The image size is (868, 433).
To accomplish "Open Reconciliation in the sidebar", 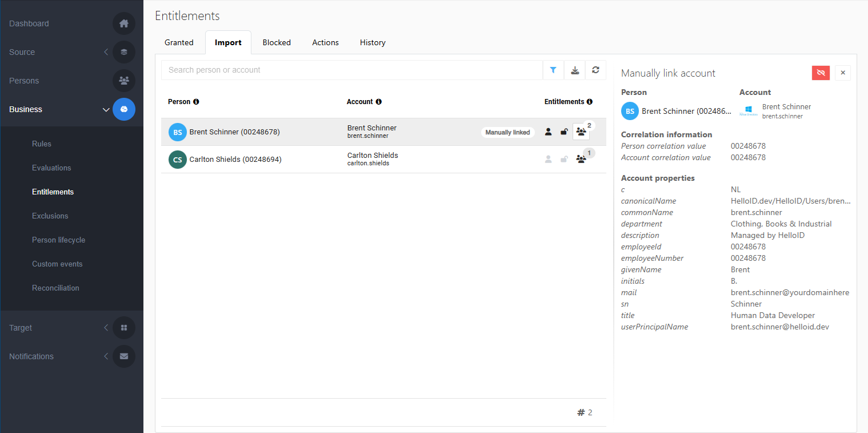I will coord(55,288).
